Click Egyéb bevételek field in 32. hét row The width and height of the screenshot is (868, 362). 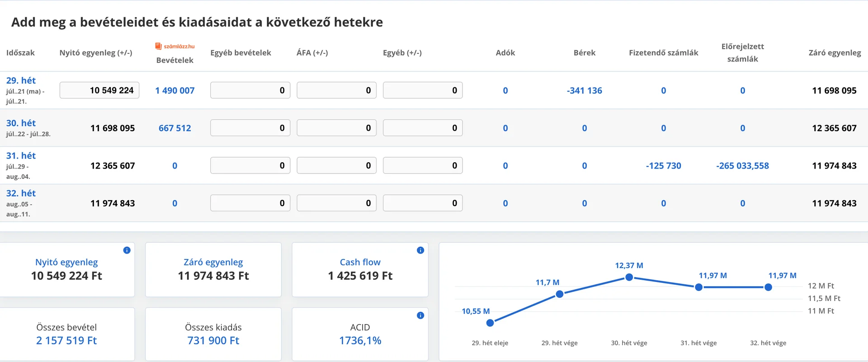[250, 203]
